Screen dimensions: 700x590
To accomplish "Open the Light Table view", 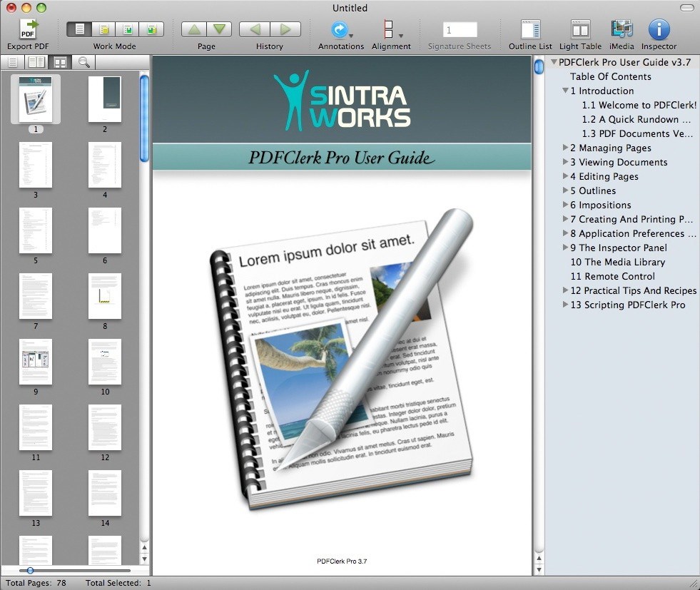I will [580, 30].
